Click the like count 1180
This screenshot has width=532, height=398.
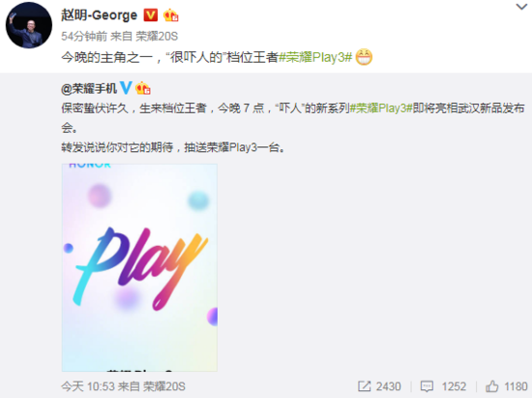click(516, 386)
